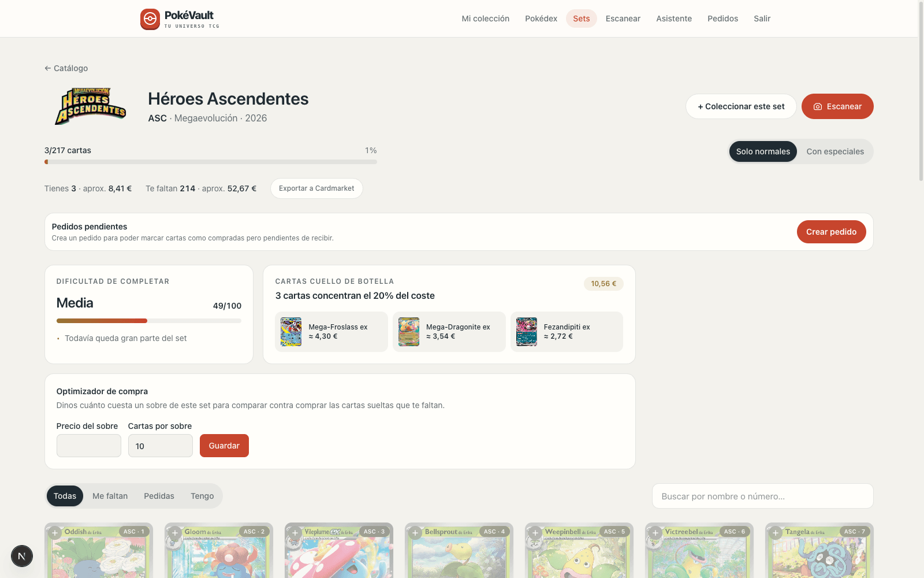Show Todas cards filter

point(65,496)
